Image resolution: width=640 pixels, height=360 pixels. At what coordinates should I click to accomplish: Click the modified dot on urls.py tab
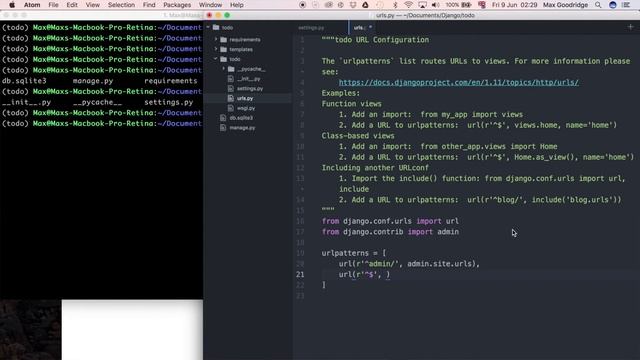(371, 27)
